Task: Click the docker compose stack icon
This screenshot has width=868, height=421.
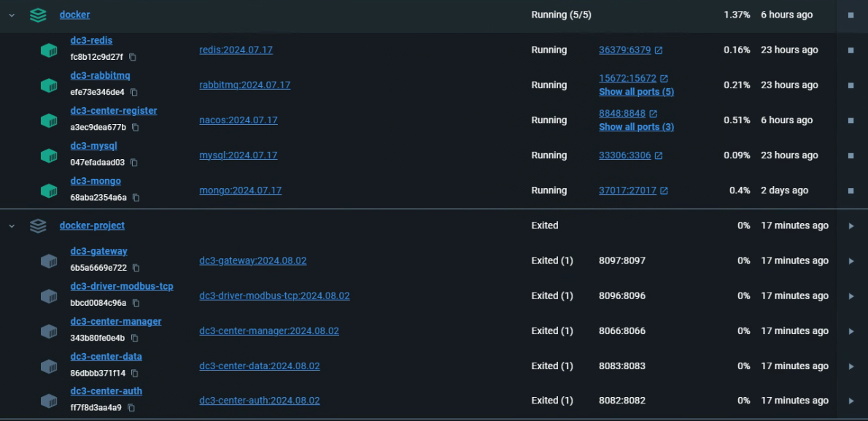Action: click(38, 15)
